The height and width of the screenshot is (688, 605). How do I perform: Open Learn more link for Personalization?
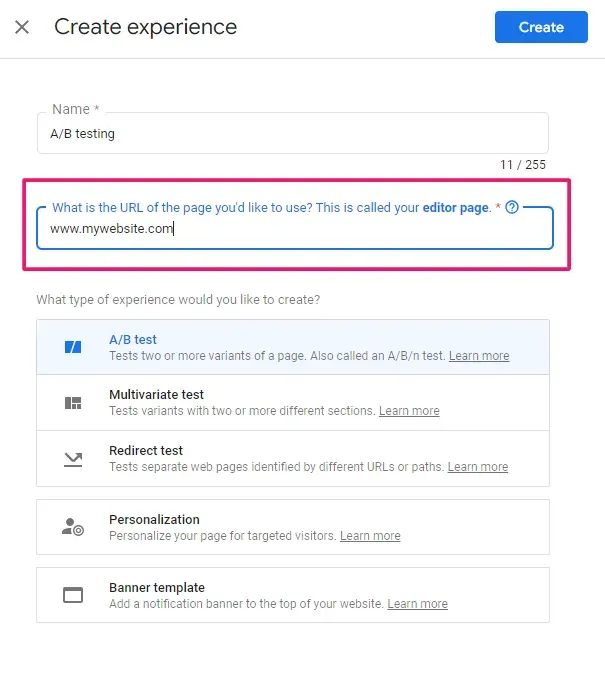click(370, 536)
